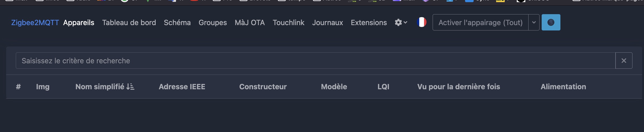Click Activer l'appairage (Tout) button
This screenshot has height=132, width=644.
click(480, 22)
